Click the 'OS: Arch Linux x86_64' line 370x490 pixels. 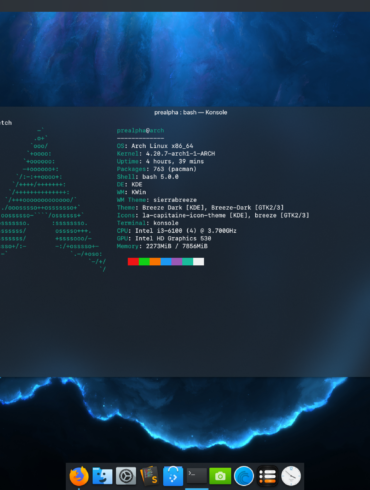(x=155, y=146)
